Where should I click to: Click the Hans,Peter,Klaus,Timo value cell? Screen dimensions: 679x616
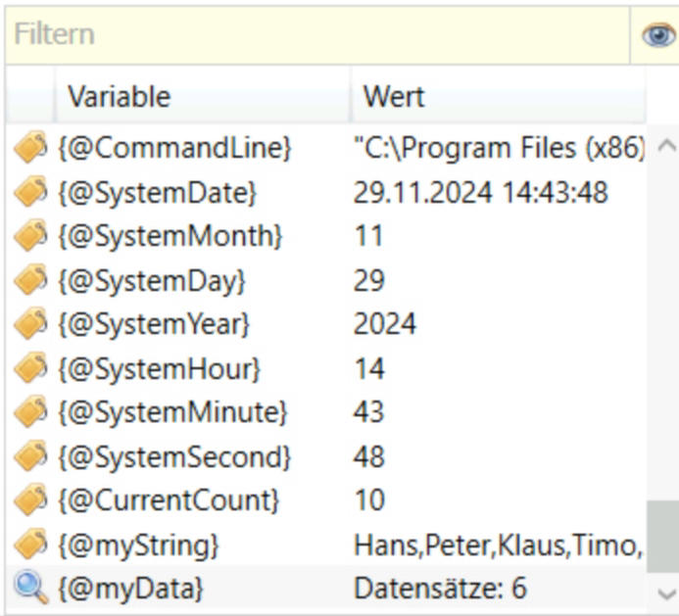coord(497,545)
